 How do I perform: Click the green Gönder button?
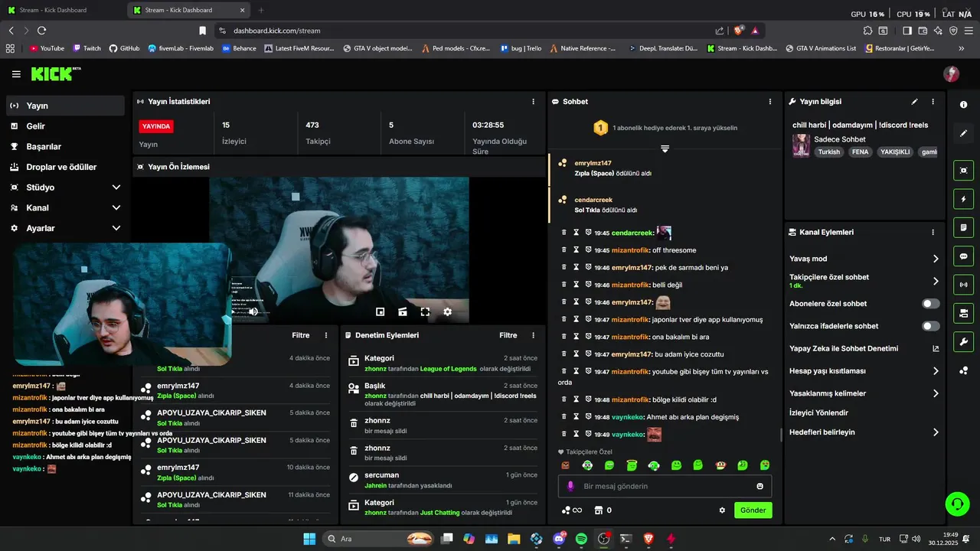(753, 510)
